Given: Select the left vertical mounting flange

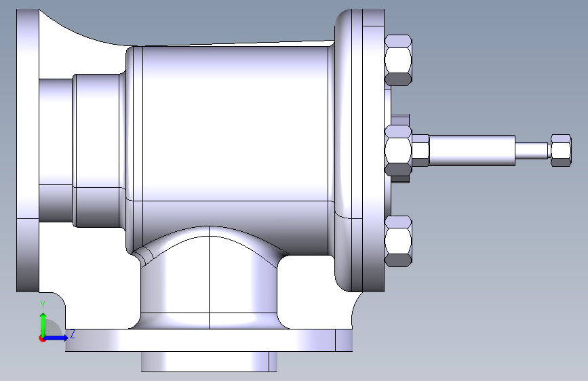Looking at the screenshot, I should 28,151.
